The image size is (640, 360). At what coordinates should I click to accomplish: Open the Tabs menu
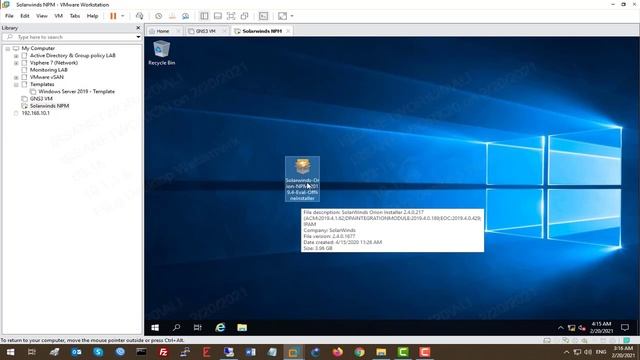[75, 16]
